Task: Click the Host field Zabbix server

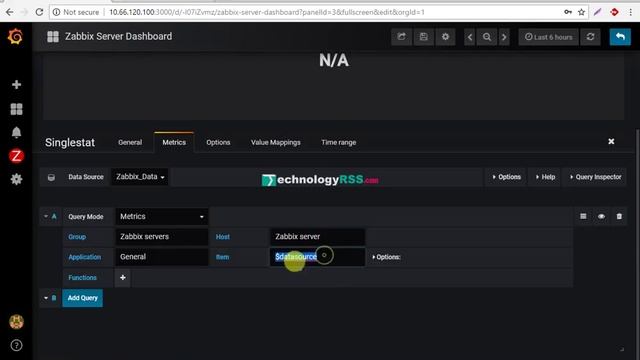Action: coord(317,237)
